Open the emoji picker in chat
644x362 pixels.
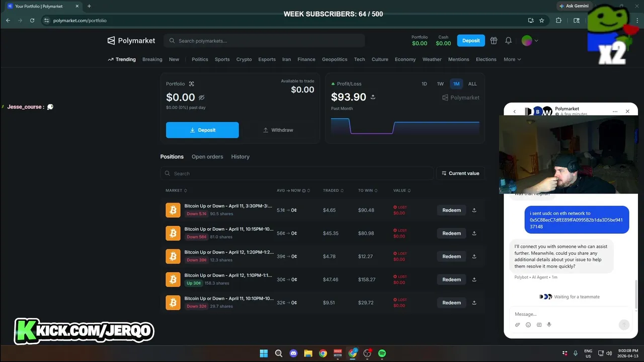[528, 325]
